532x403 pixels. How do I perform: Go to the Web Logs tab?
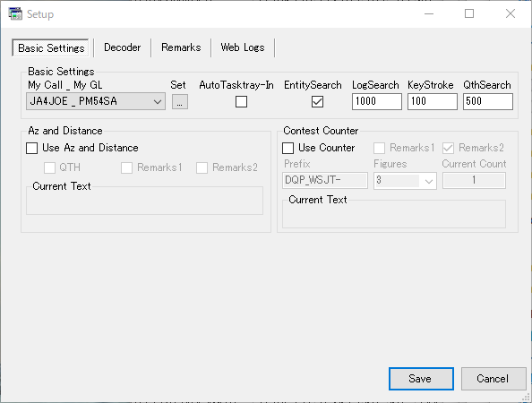242,47
